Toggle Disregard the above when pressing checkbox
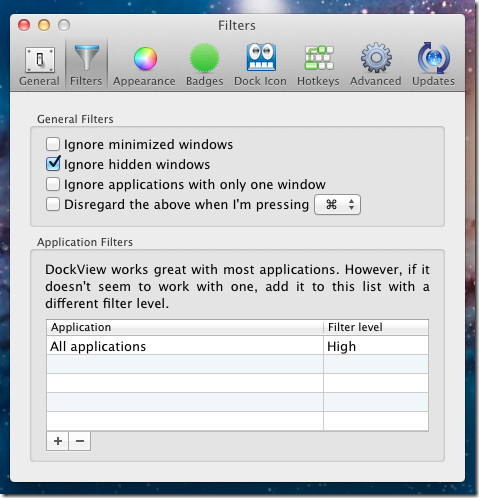Image resolution: width=479 pixels, height=498 pixels. click(53, 204)
